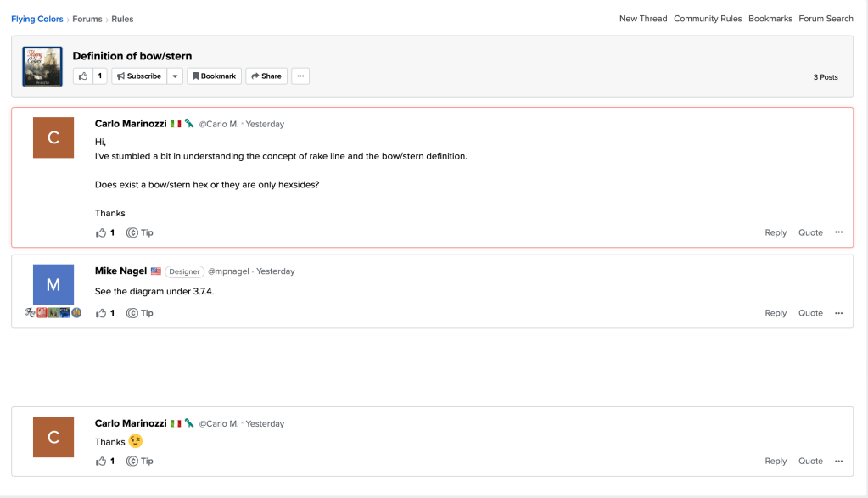868x498 pixels.
Task: Thumbs up Carlo's first post
Action: (102, 232)
